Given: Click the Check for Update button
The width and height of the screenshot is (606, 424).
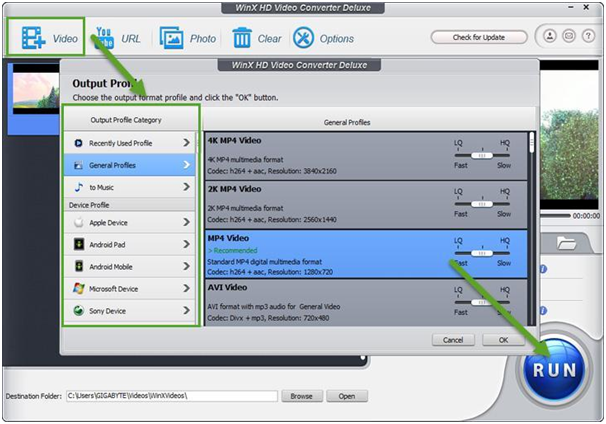Looking at the screenshot, I should click(478, 37).
